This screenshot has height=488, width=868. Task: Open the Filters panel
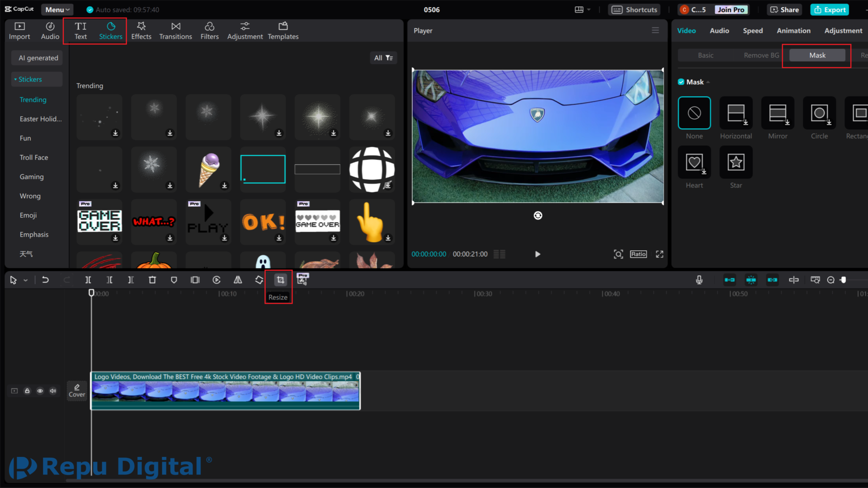click(209, 31)
